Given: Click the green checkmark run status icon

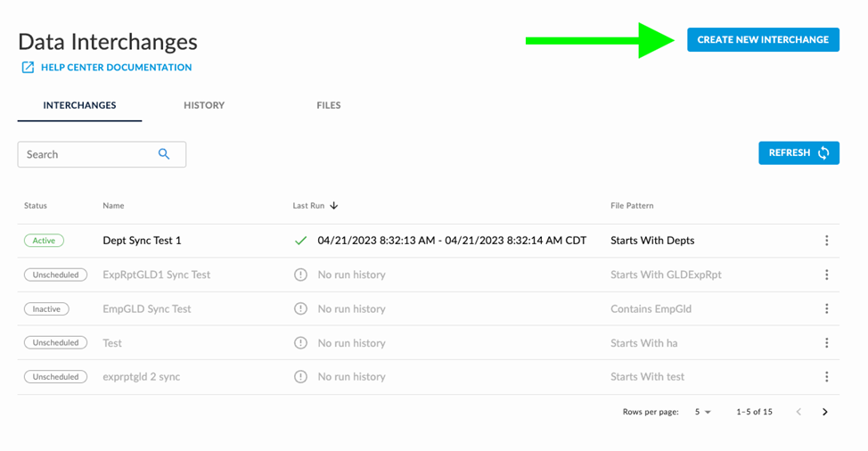Looking at the screenshot, I should 300,241.
